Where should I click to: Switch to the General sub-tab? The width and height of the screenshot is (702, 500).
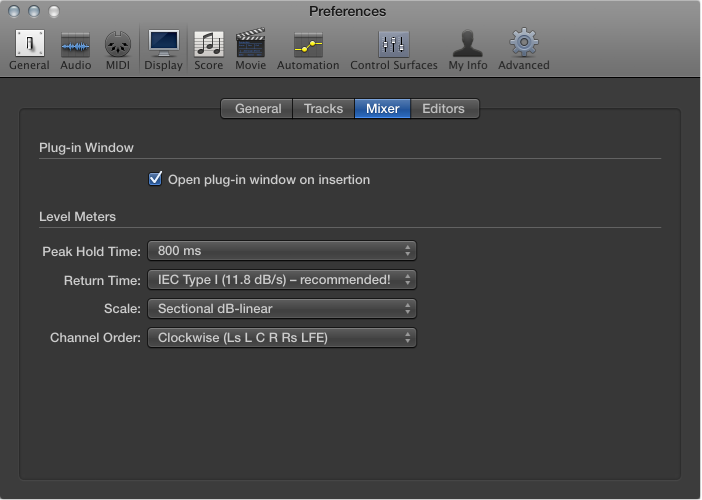[x=257, y=109]
